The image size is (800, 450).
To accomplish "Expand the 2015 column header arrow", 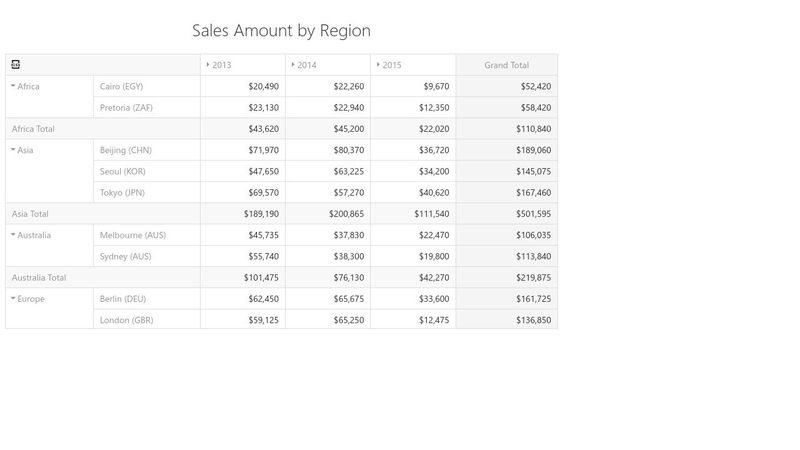I will (x=378, y=65).
